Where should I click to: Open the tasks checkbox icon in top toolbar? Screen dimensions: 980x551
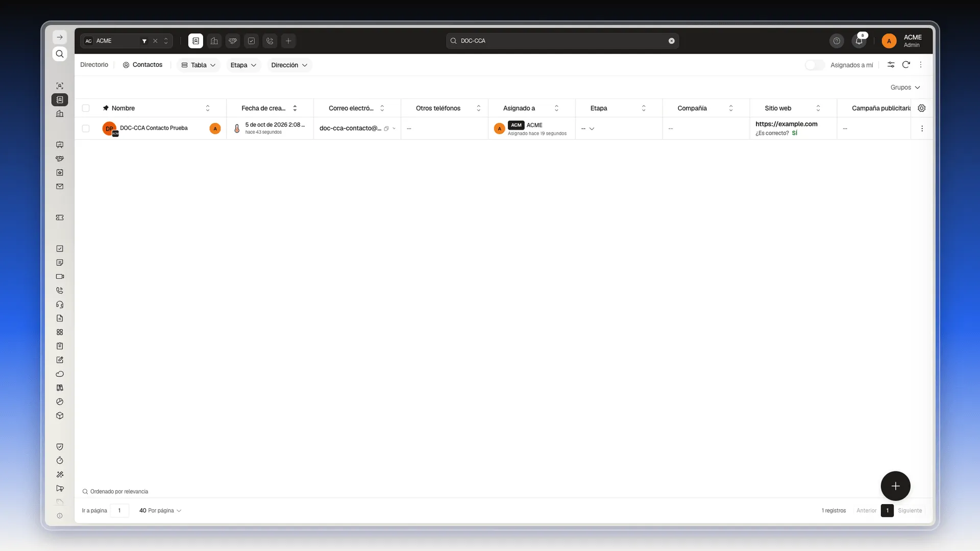coord(251,41)
